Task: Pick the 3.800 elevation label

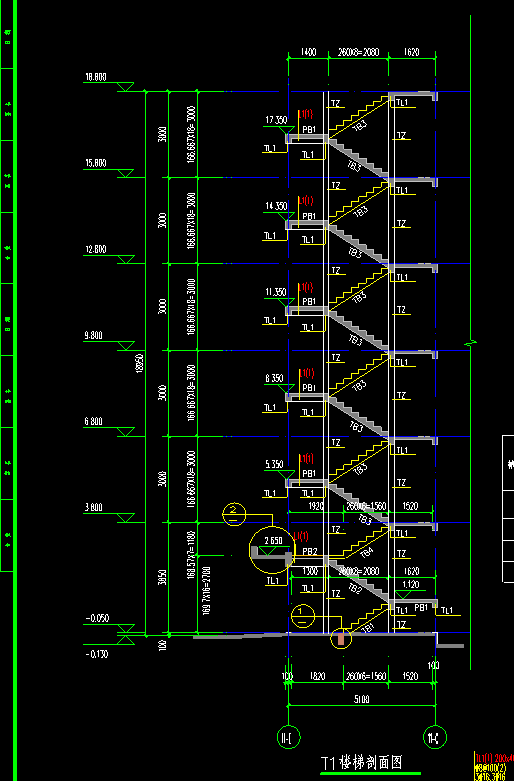Action: coord(94,508)
